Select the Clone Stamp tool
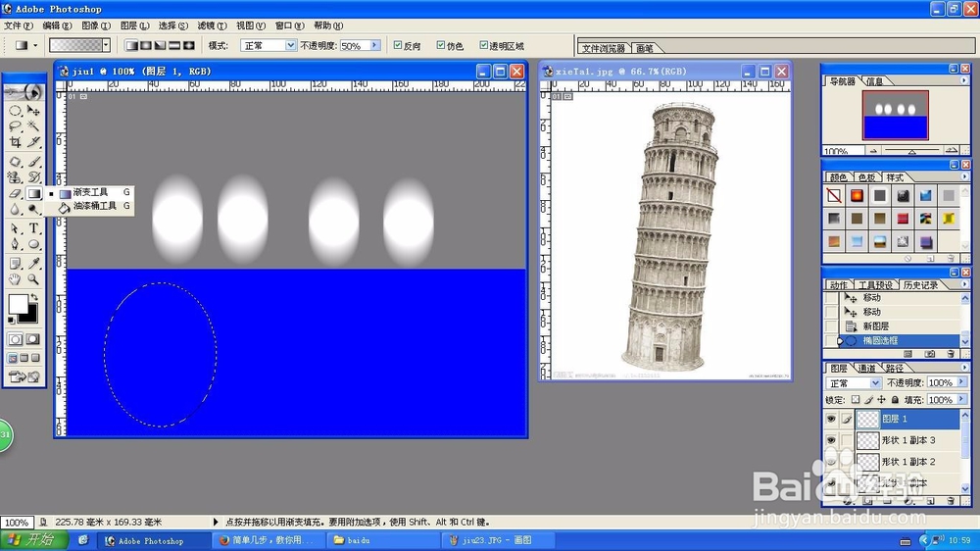Screen dimensions: 980x551 15,177
